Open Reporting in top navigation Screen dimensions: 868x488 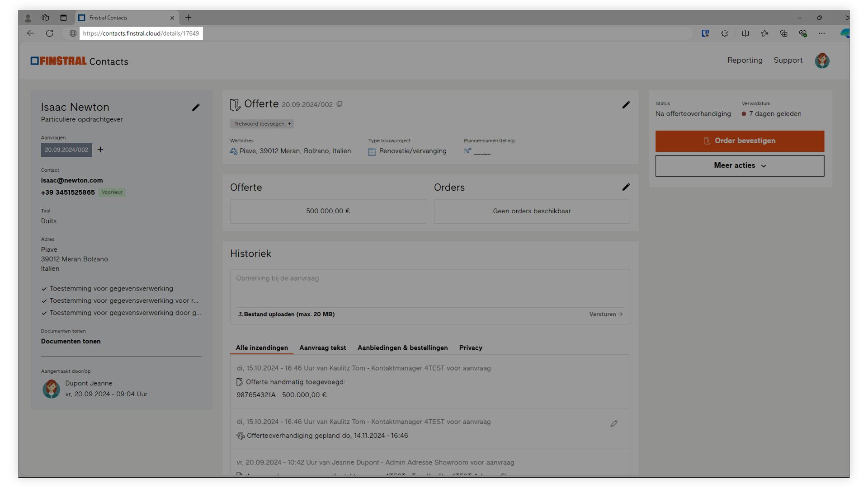[745, 60]
